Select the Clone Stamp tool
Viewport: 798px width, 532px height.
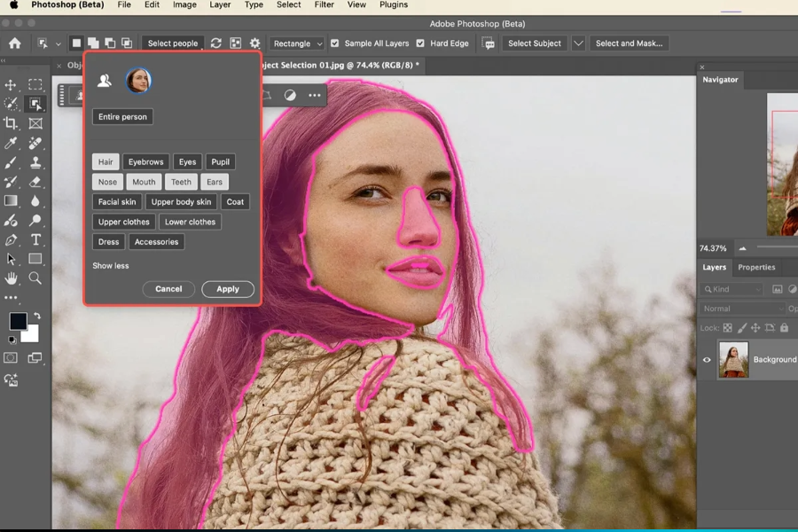pos(35,162)
